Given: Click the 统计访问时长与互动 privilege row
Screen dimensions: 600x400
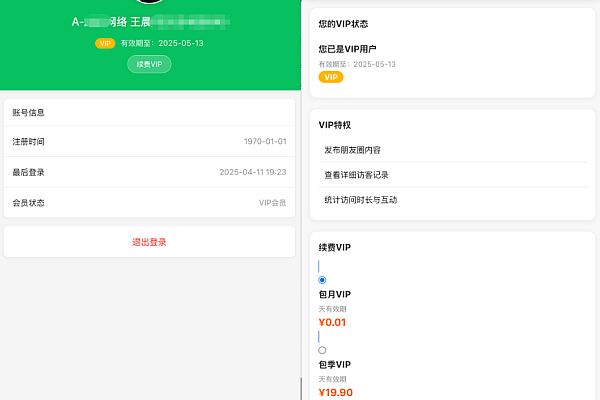Looking at the screenshot, I should point(453,200).
